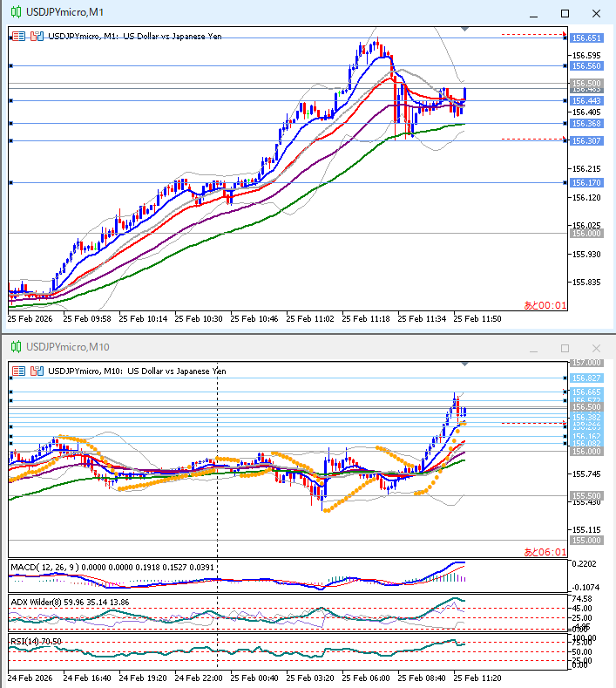Minimize the USDJPYmicro,M10 chart window
Image resolution: width=616 pixels, height=688 pixels.
click(x=534, y=346)
